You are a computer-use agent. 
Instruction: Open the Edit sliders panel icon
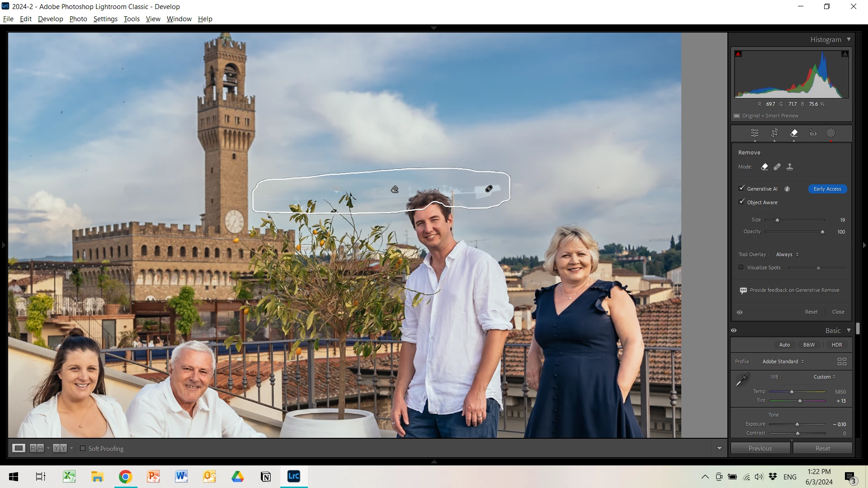point(755,133)
